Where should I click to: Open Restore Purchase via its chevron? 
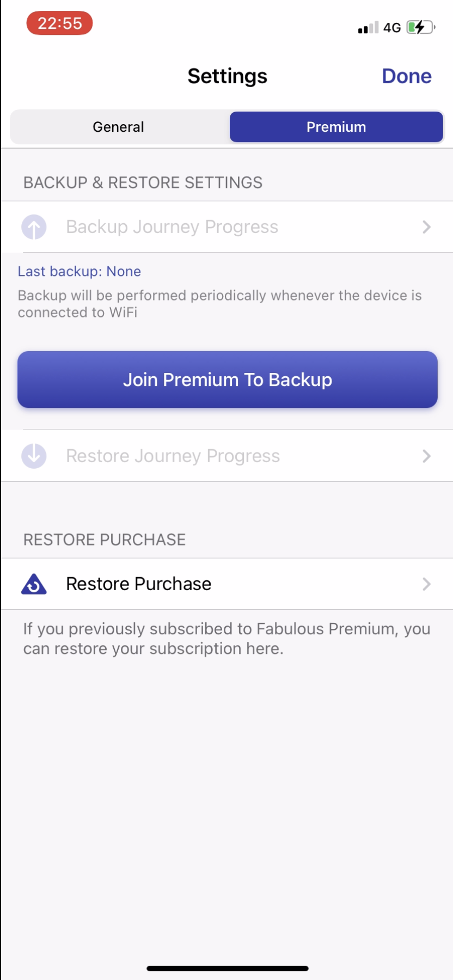(x=426, y=584)
